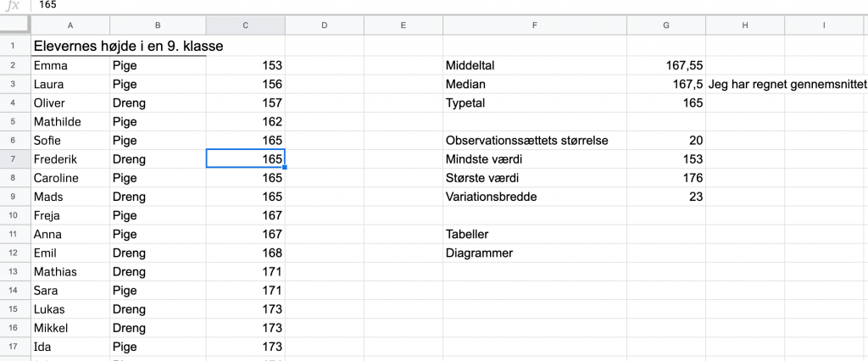The height and width of the screenshot is (361, 868).
Task: Select column G header
Action: (666, 25)
